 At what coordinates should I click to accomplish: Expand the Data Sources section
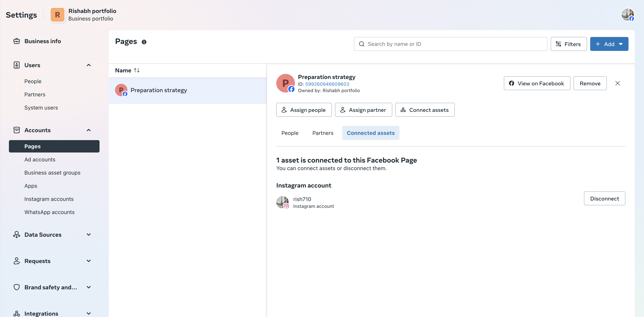(88, 235)
